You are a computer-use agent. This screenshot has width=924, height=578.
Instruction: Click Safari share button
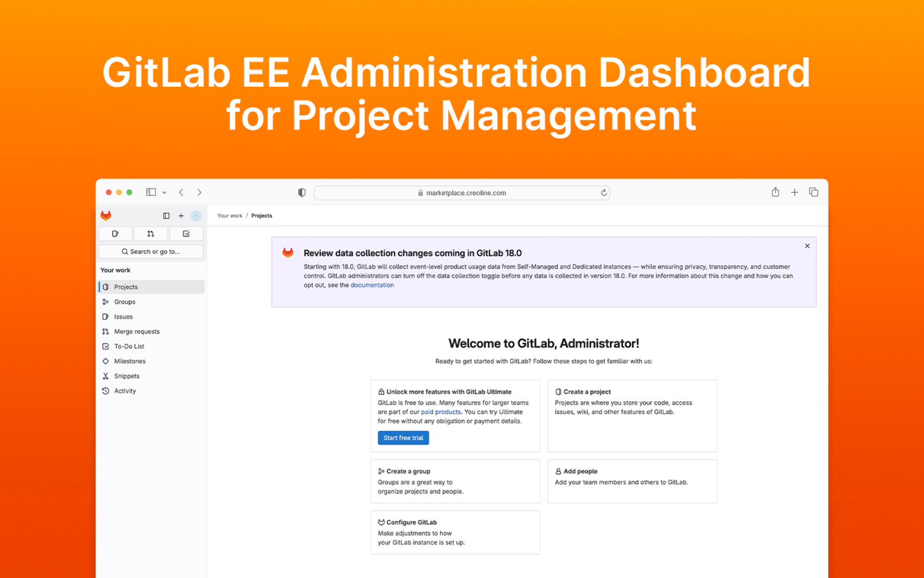click(x=775, y=192)
